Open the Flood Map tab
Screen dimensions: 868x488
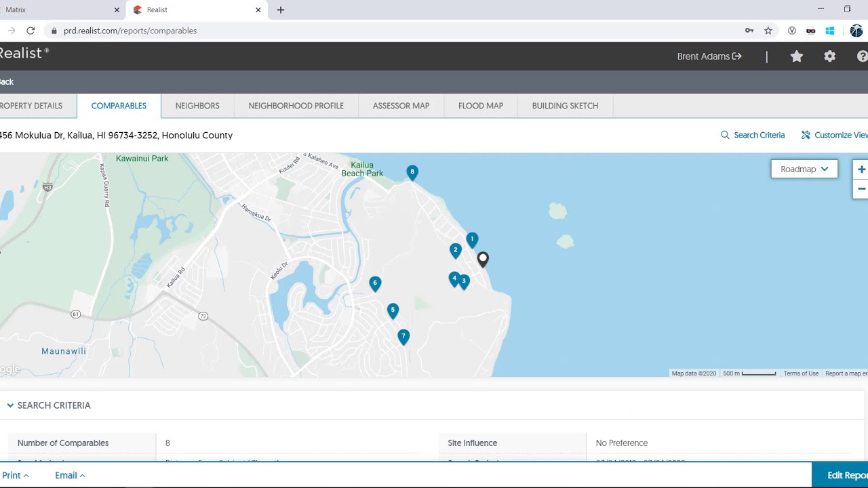(481, 106)
